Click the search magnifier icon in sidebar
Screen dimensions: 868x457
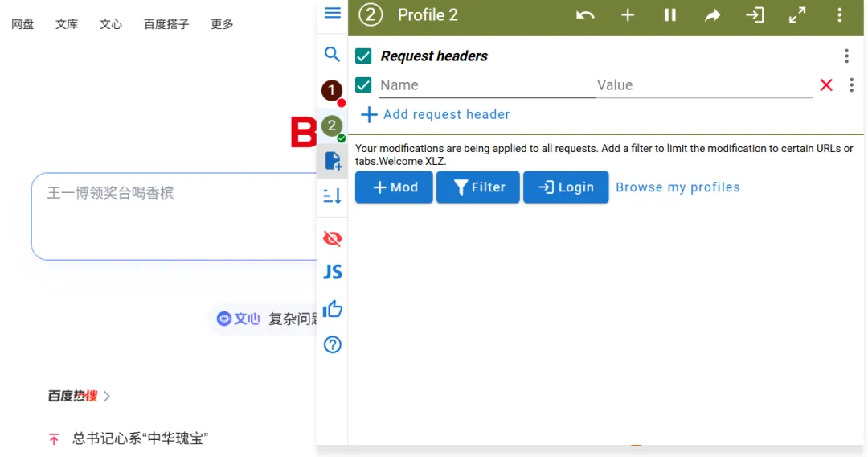332,54
